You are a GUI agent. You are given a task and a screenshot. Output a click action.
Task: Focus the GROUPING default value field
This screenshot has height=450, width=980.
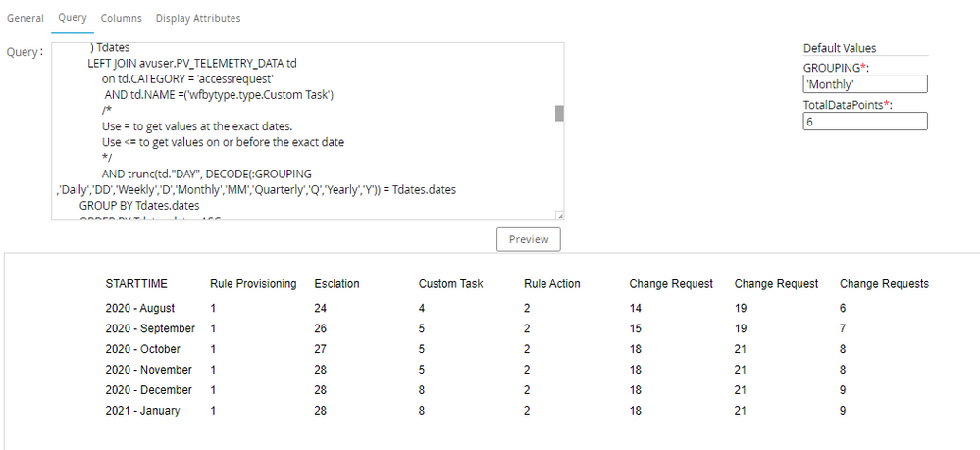(864, 84)
